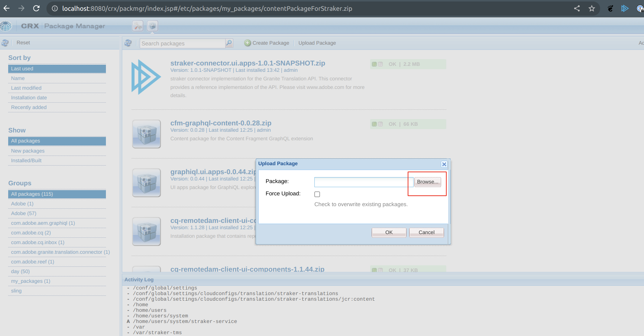Click the cfm-graphql-content OK 66 KB status

pyautogui.click(x=408, y=124)
